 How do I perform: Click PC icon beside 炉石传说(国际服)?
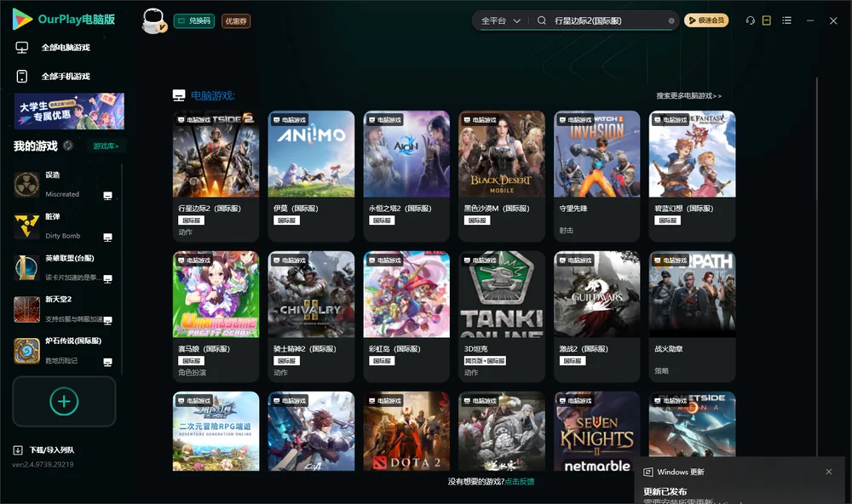point(107,363)
